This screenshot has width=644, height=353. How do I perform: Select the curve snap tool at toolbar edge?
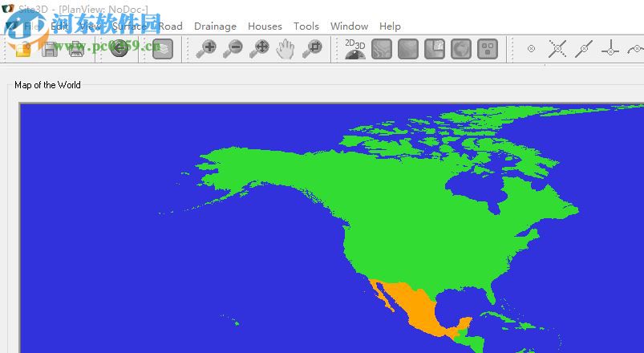coord(636,50)
